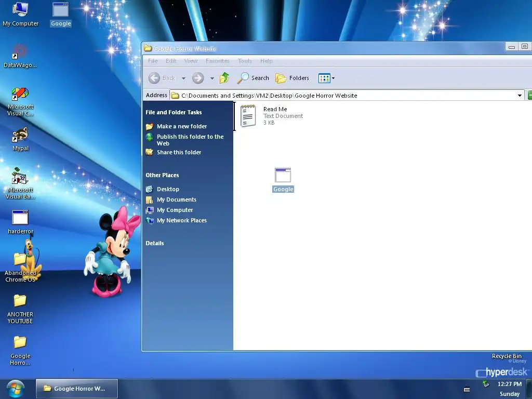Screen dimensions: 532x399
Task: Open the File menu
Action: point(153,61)
